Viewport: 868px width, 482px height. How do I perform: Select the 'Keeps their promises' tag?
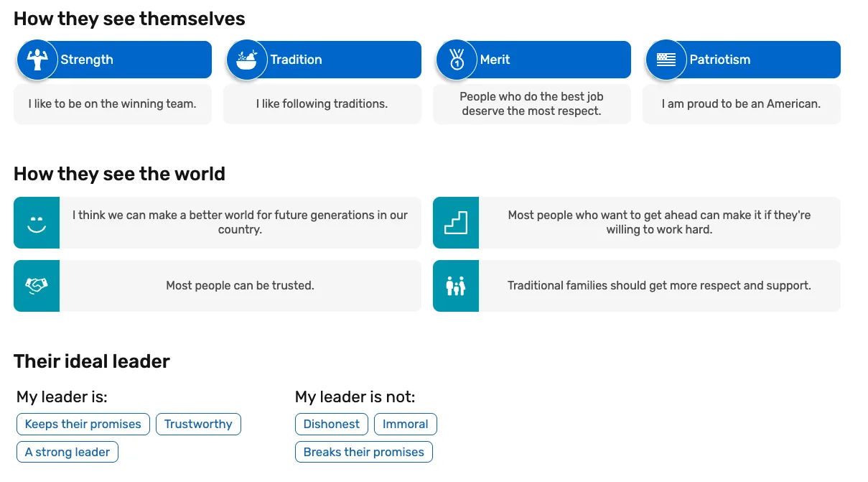tap(83, 424)
